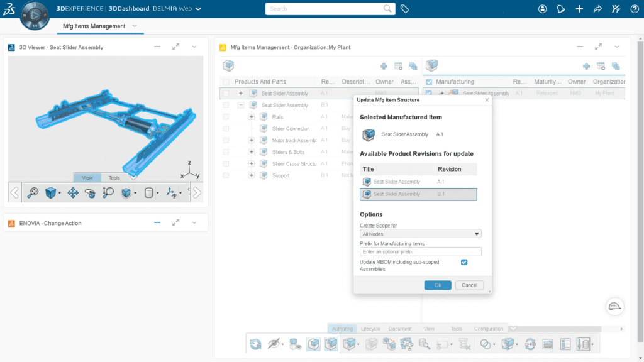Switch to the Document tab
Viewport: 644px width, 362px height.
coord(400,329)
